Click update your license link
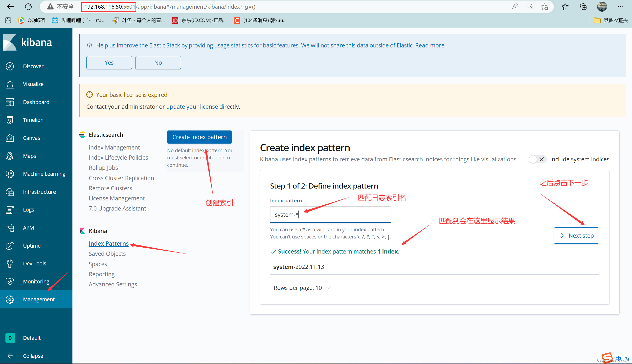 pos(192,107)
